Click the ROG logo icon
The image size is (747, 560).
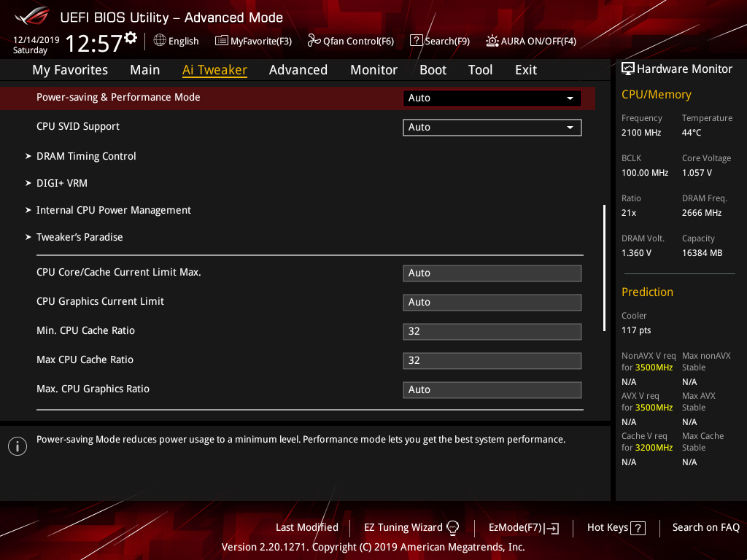click(x=32, y=17)
